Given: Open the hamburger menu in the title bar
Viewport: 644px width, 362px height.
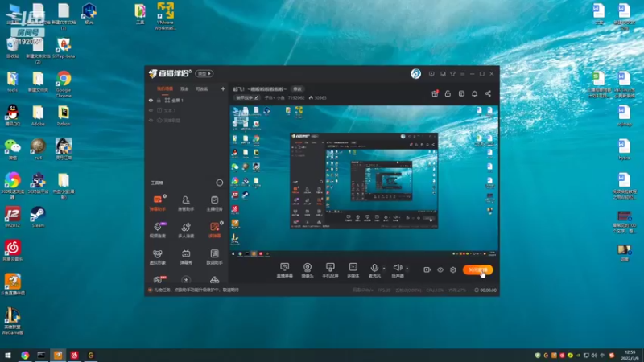Looking at the screenshot, I should (x=462, y=74).
